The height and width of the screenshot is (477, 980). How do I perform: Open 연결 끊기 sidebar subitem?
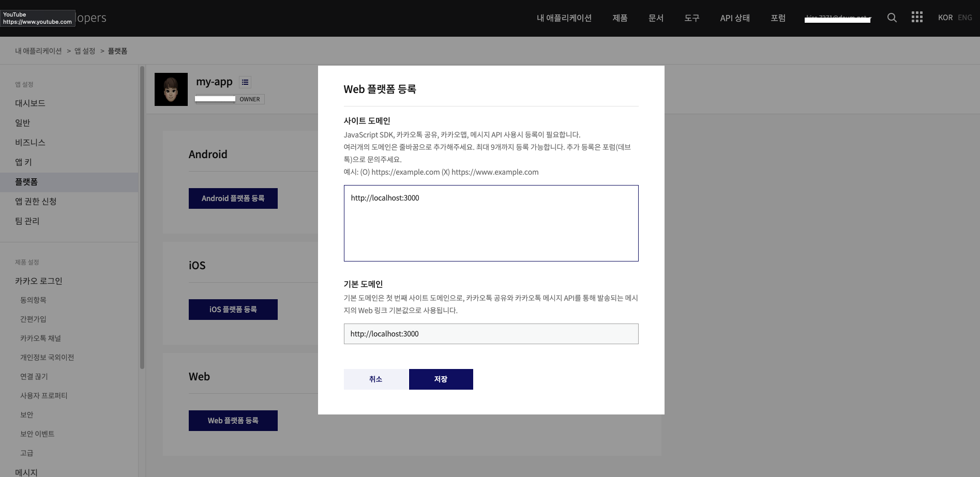[x=34, y=377]
